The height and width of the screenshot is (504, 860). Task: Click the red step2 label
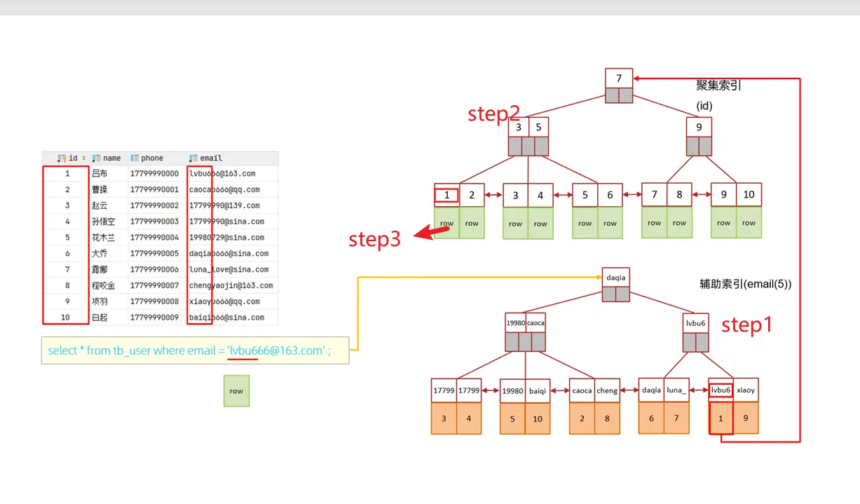click(493, 114)
